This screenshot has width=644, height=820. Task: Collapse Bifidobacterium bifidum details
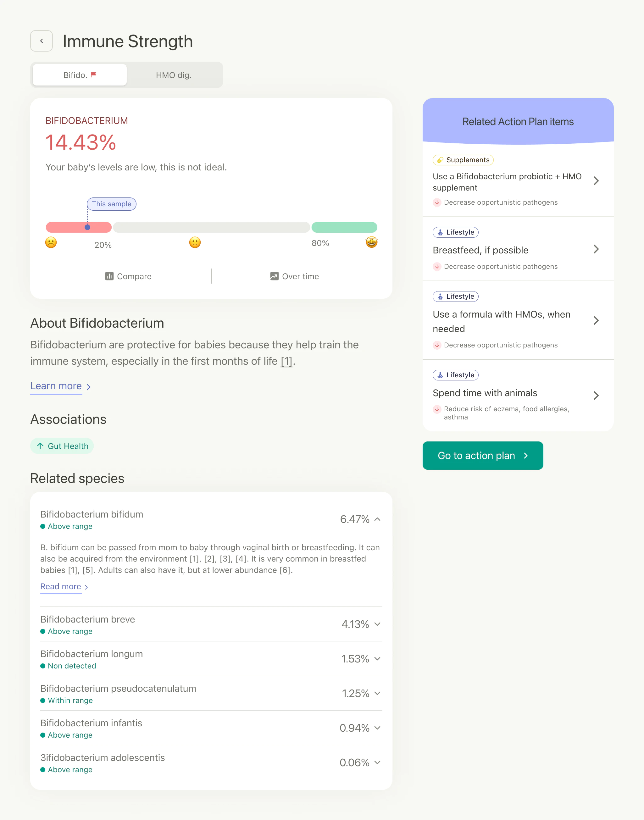point(377,519)
